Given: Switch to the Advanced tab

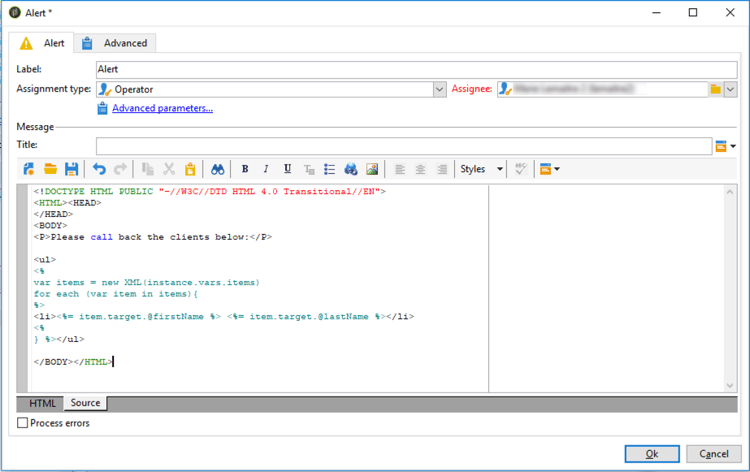Looking at the screenshot, I should coord(115,43).
